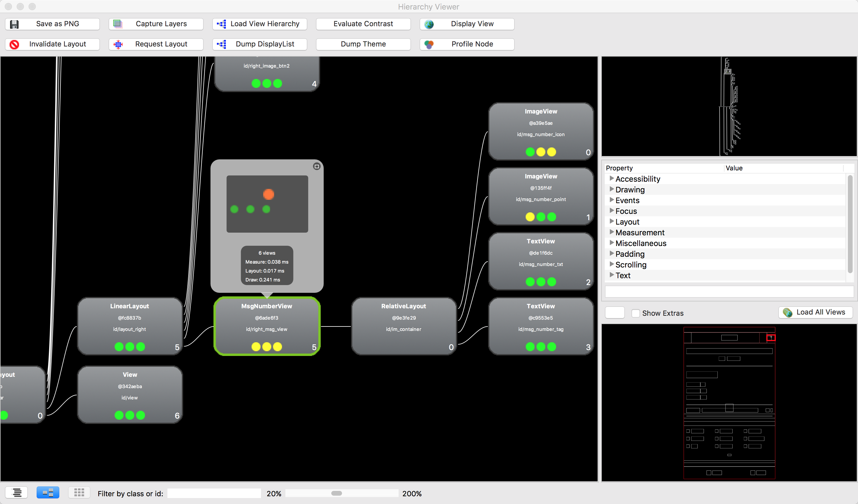
Task: Click the "6 views" text
Action: click(x=267, y=253)
